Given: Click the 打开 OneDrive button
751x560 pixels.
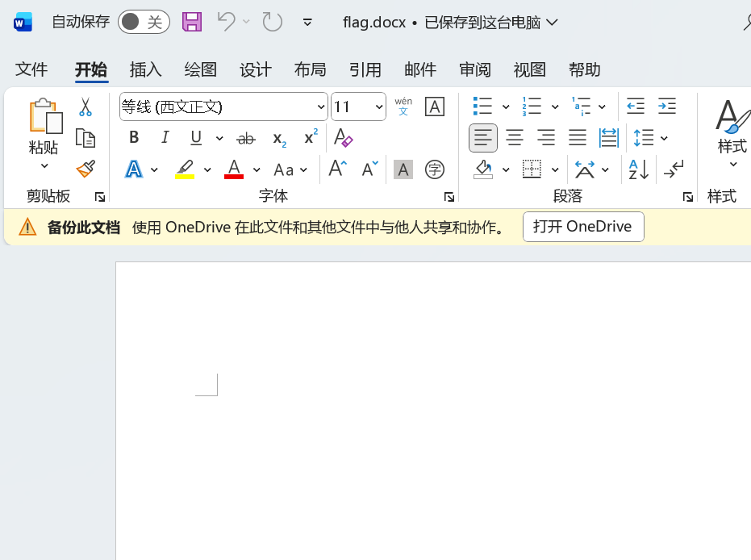Looking at the screenshot, I should point(583,227).
